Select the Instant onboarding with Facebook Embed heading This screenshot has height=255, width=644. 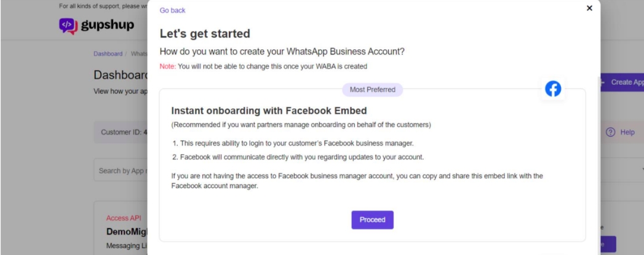269,111
